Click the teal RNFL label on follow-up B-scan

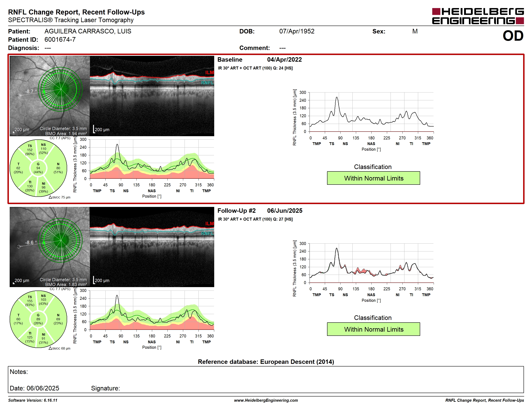(x=207, y=234)
